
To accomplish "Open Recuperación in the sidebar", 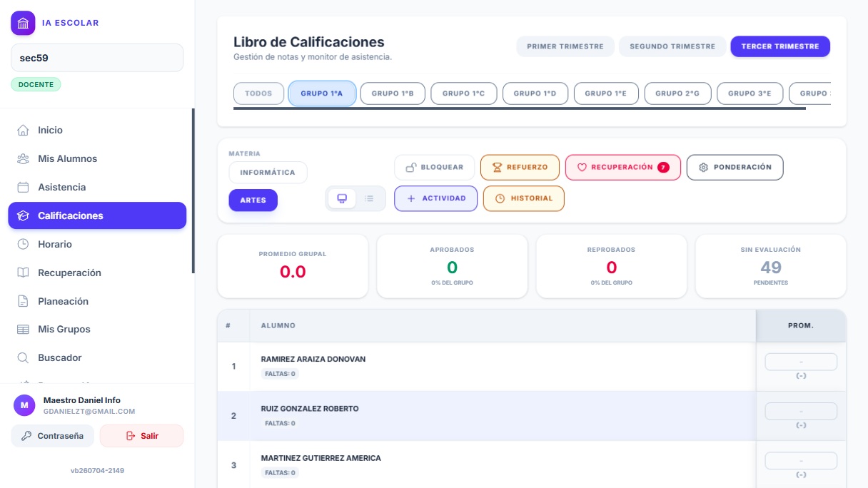I will pyautogui.click(x=97, y=273).
